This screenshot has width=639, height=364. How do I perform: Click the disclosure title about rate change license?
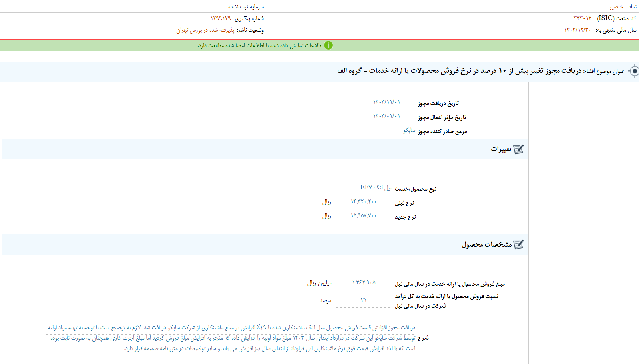point(459,71)
